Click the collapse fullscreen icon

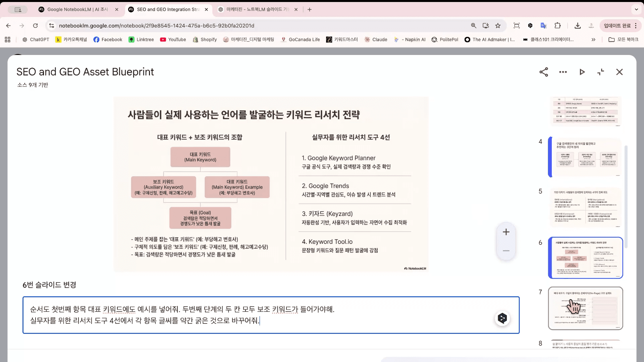coord(601,72)
